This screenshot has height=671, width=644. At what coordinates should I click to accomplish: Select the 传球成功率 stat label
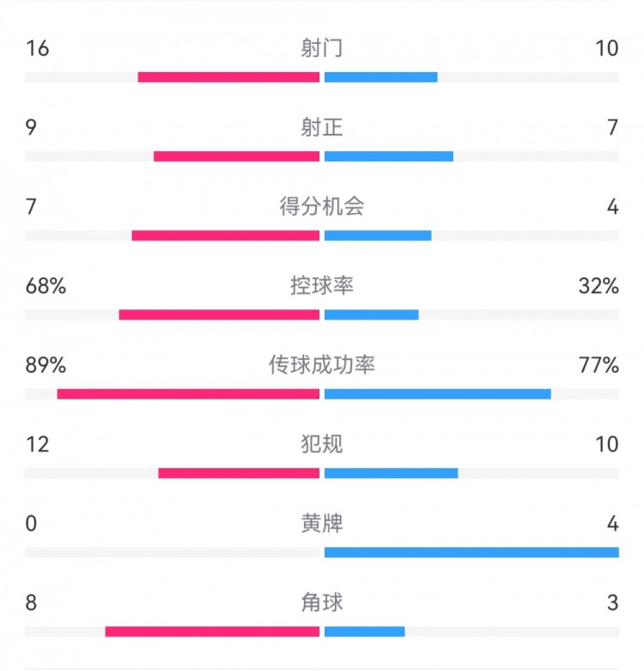point(322,365)
